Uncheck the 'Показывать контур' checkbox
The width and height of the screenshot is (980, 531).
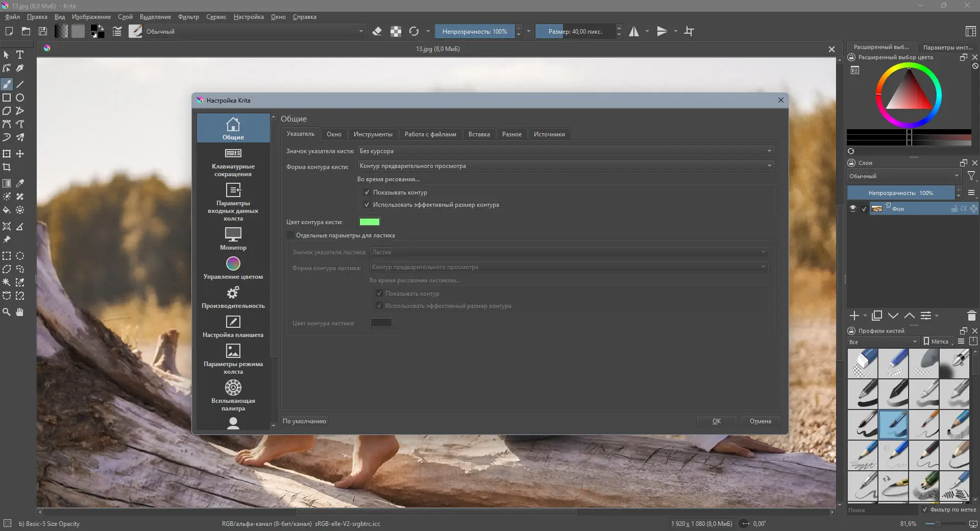(366, 192)
